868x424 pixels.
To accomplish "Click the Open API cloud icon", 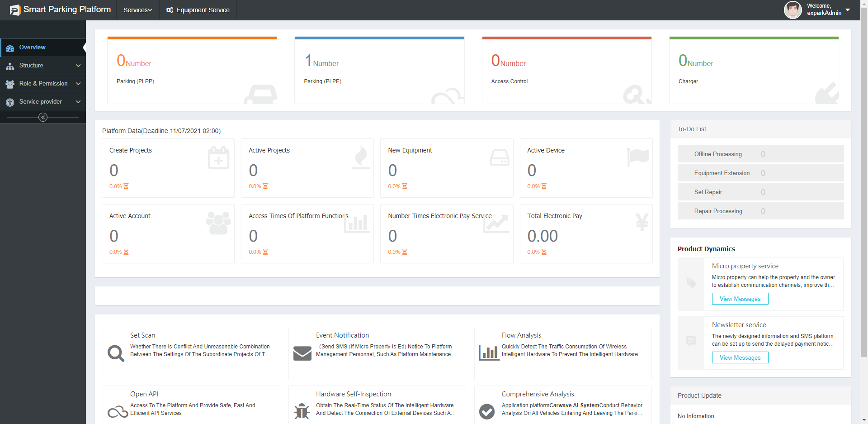I will click(118, 412).
